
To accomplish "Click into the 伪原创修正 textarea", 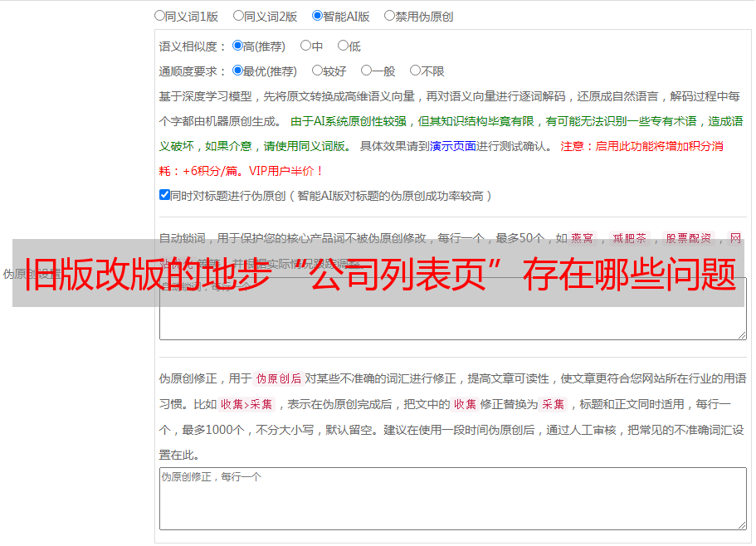I will pyautogui.click(x=453, y=499).
